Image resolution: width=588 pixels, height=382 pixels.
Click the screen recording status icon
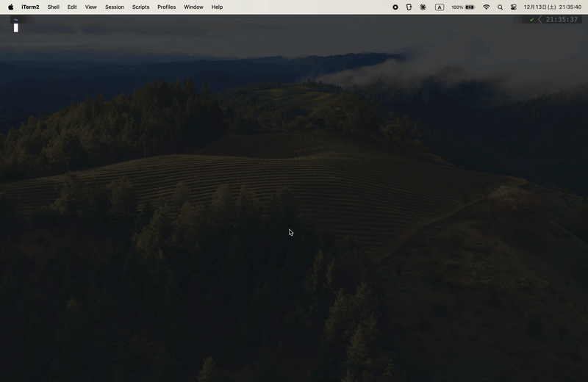[395, 7]
